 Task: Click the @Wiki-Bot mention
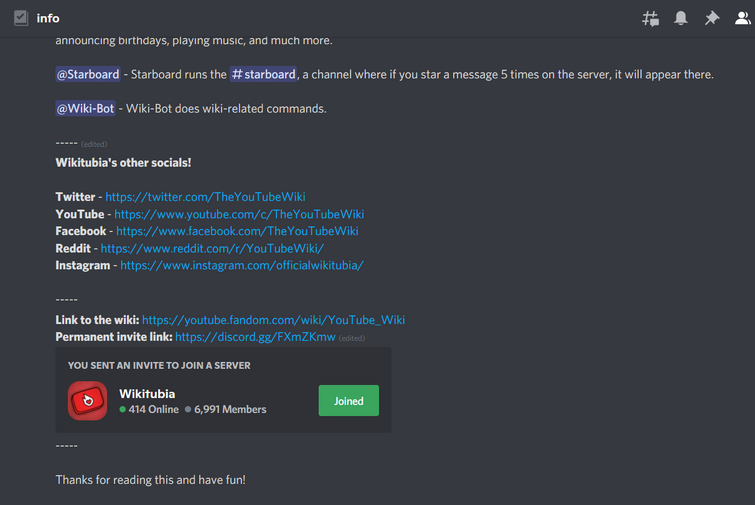click(85, 109)
